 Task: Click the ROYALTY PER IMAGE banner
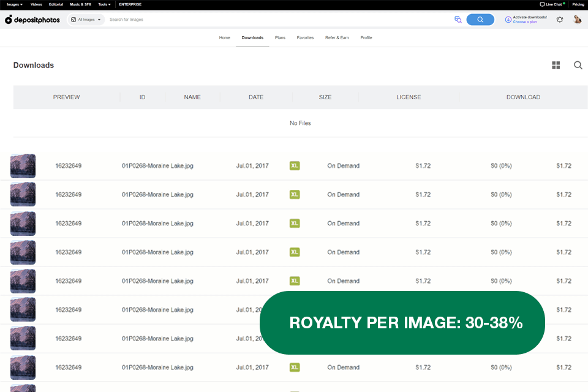pos(402,323)
